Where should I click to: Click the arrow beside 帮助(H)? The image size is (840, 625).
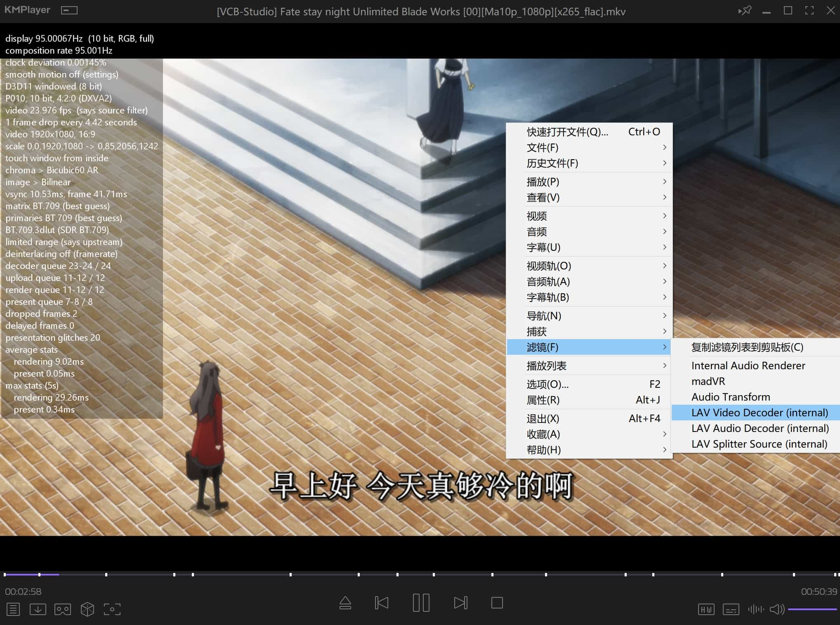pos(664,450)
